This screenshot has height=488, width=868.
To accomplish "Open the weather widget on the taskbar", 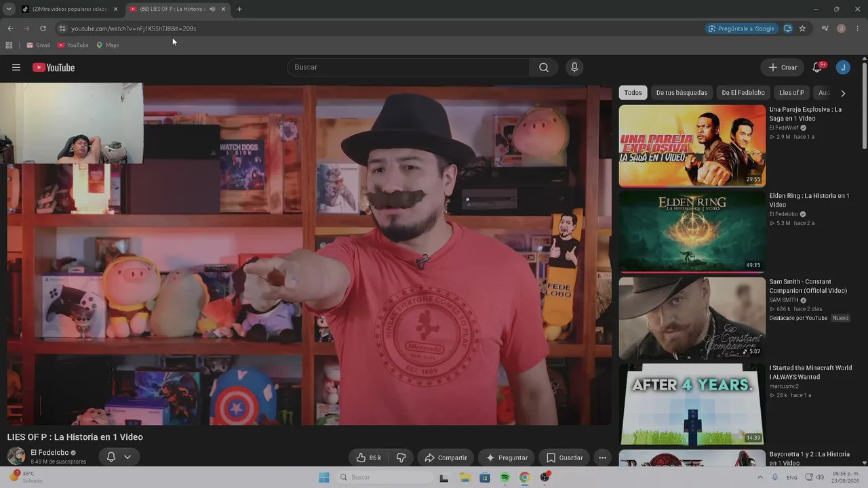I will (x=27, y=476).
